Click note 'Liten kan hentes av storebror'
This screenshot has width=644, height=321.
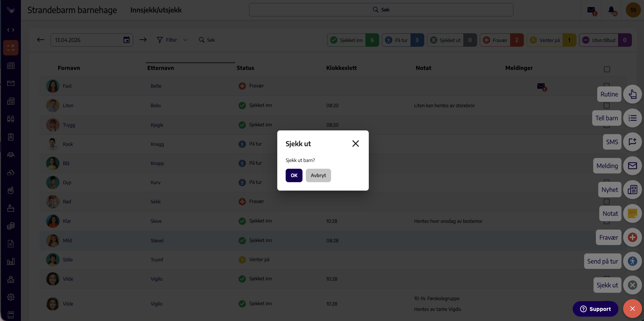pos(444,106)
